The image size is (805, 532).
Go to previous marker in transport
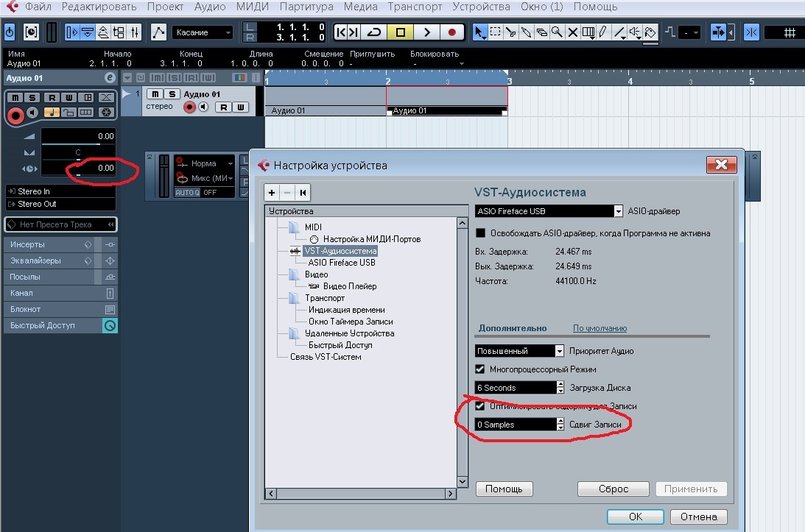point(340,32)
